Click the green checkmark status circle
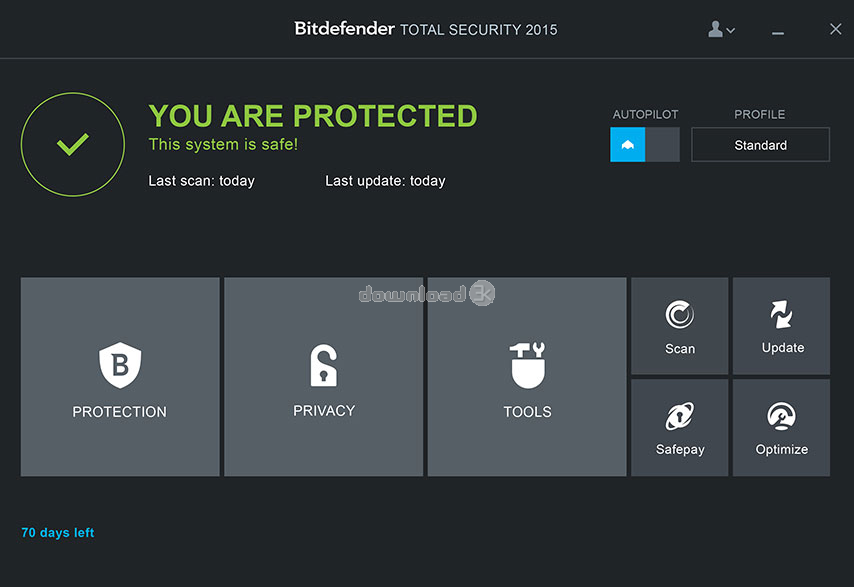 tap(73, 144)
